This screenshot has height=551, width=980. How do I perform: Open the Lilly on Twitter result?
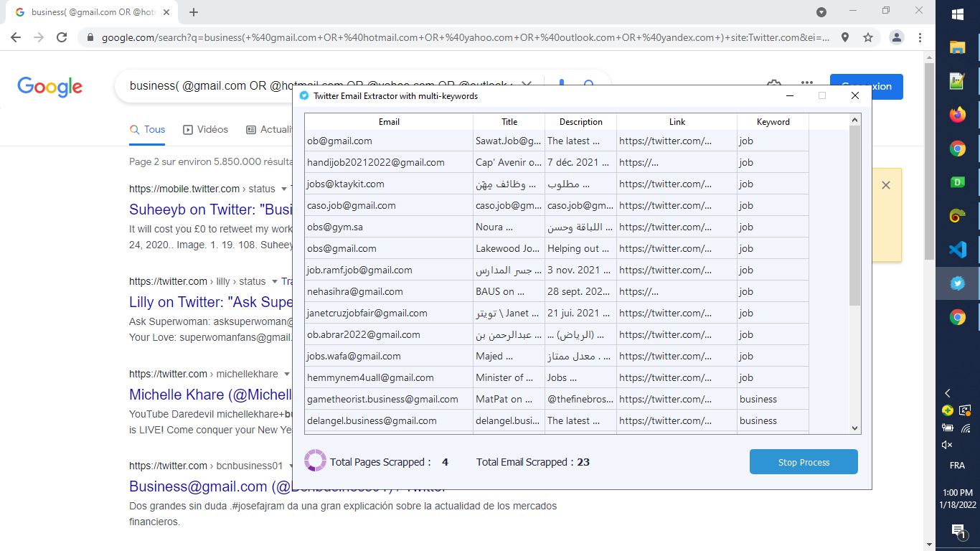point(211,302)
